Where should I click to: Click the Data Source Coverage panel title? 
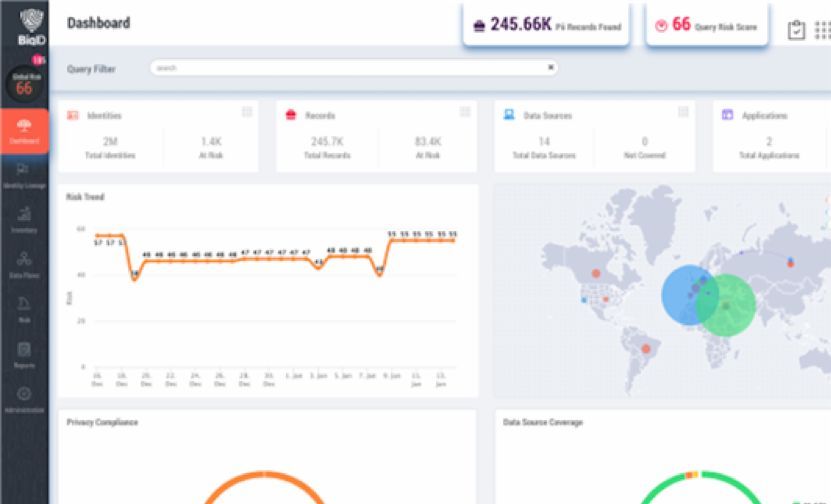tap(543, 422)
